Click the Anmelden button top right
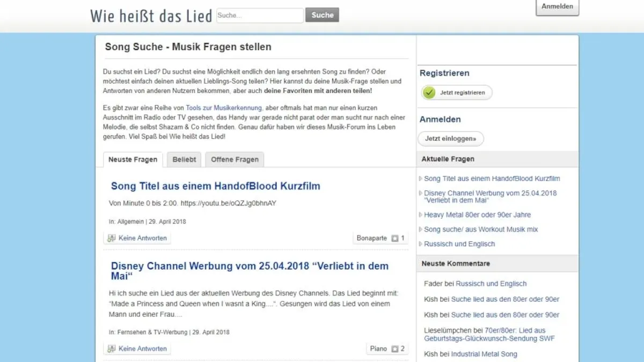The width and height of the screenshot is (644, 362). (x=557, y=6)
